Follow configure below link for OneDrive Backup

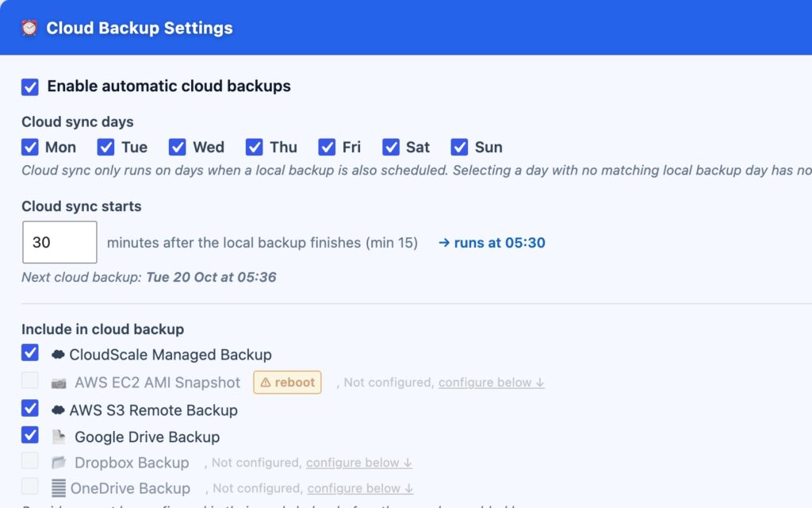click(x=361, y=488)
